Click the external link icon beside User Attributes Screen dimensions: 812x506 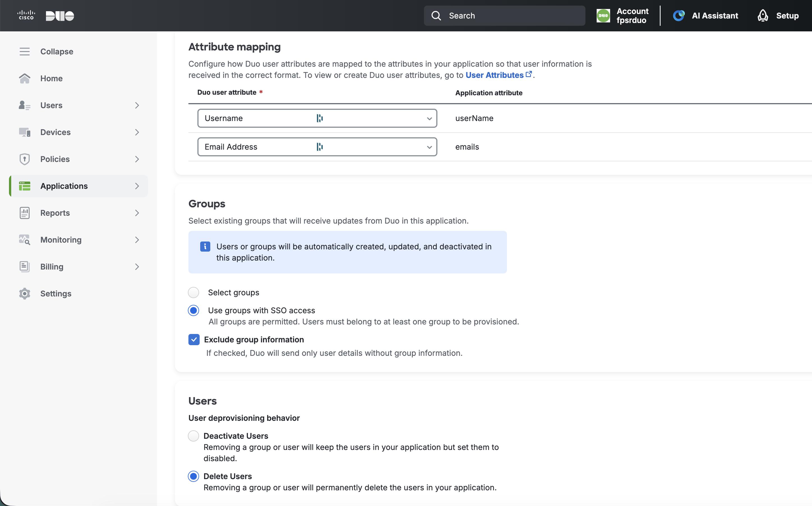click(529, 74)
